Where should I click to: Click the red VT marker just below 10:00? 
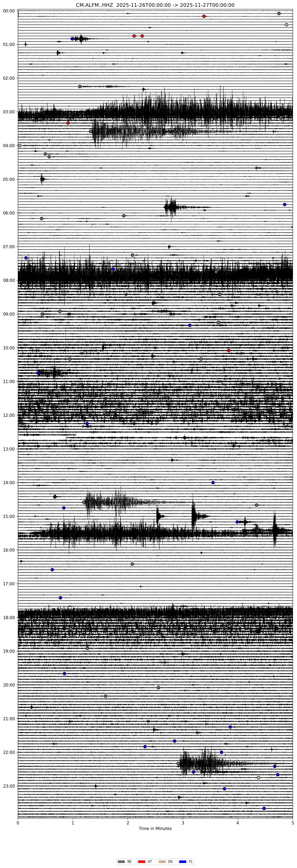coord(229,350)
